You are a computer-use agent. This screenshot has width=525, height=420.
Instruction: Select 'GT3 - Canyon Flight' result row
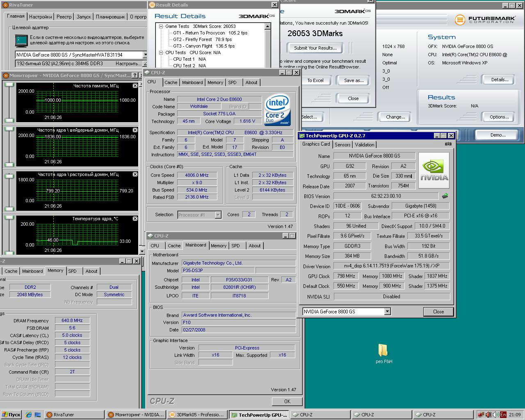pyautogui.click(x=204, y=46)
